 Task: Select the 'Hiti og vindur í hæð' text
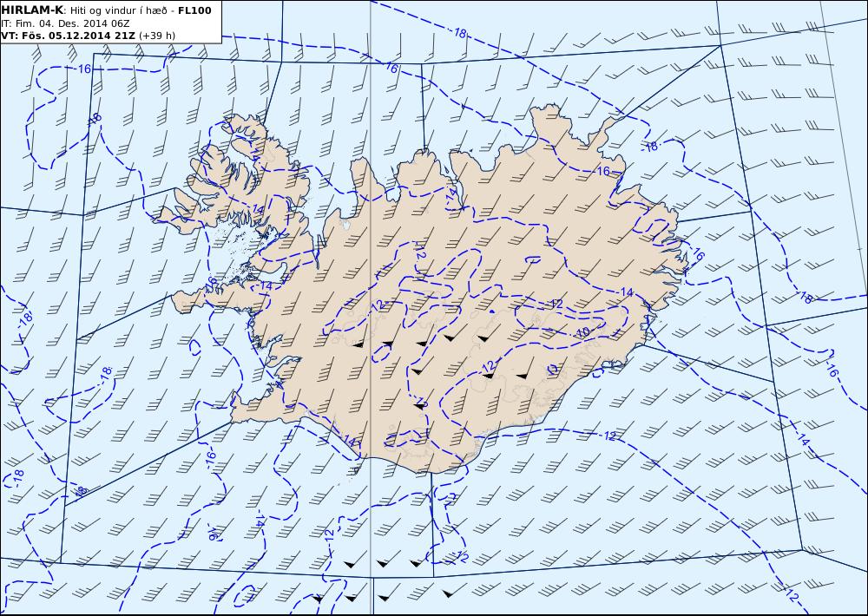click(118, 10)
